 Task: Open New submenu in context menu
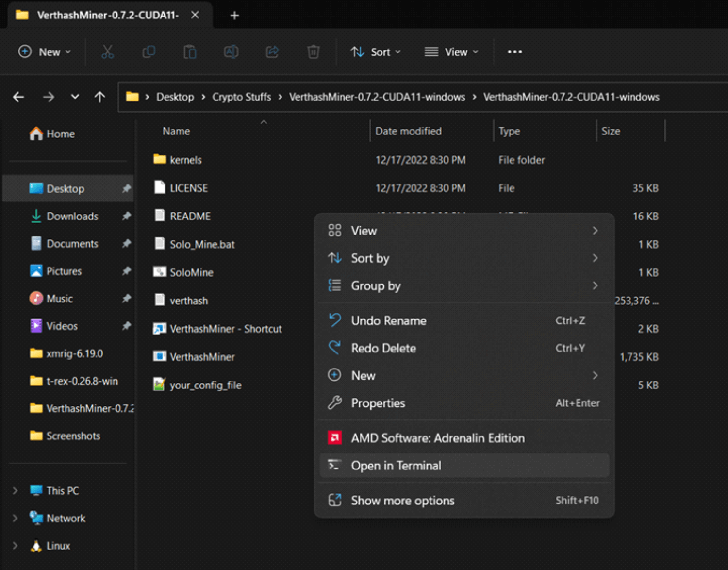click(464, 375)
